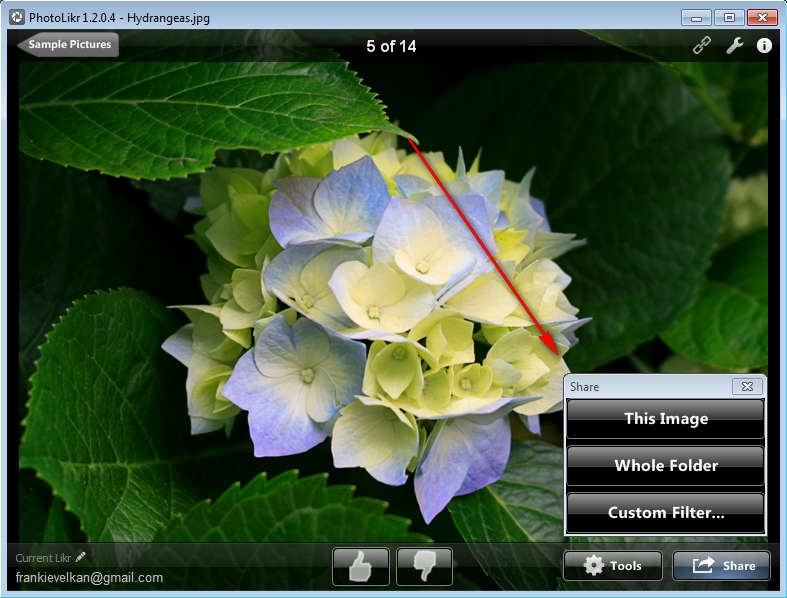787x598 pixels.
Task: Click the Share button in bottom bar
Action: coord(721,566)
